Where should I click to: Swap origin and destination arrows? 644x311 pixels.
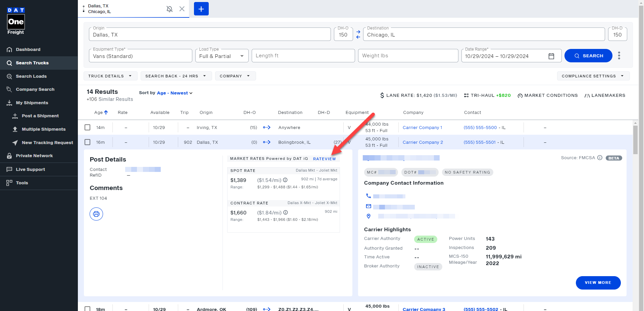click(358, 34)
